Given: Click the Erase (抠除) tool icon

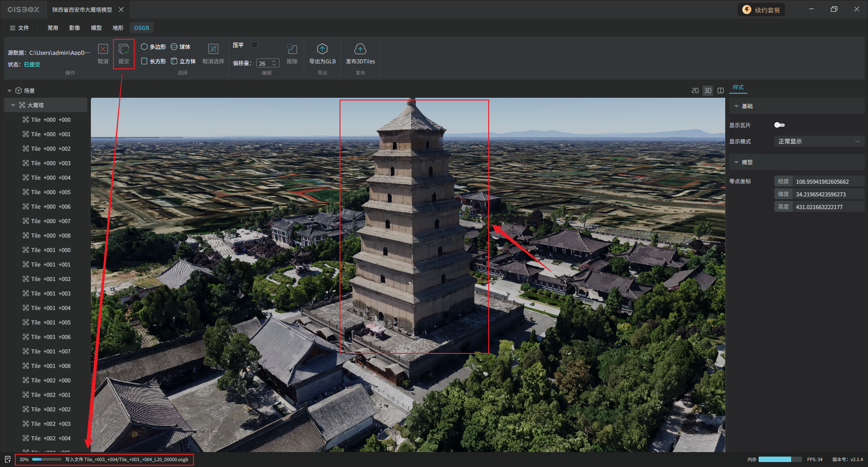Looking at the screenshot, I should 292,50.
